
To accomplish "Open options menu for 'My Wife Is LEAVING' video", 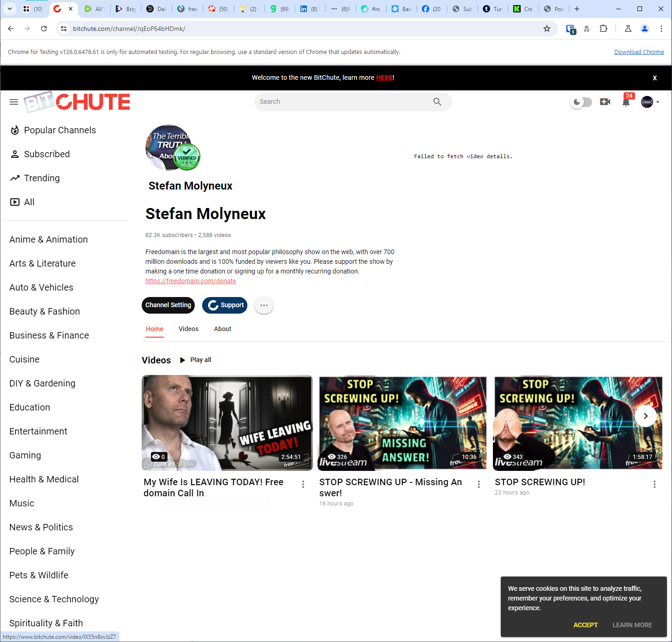I will 303,484.
